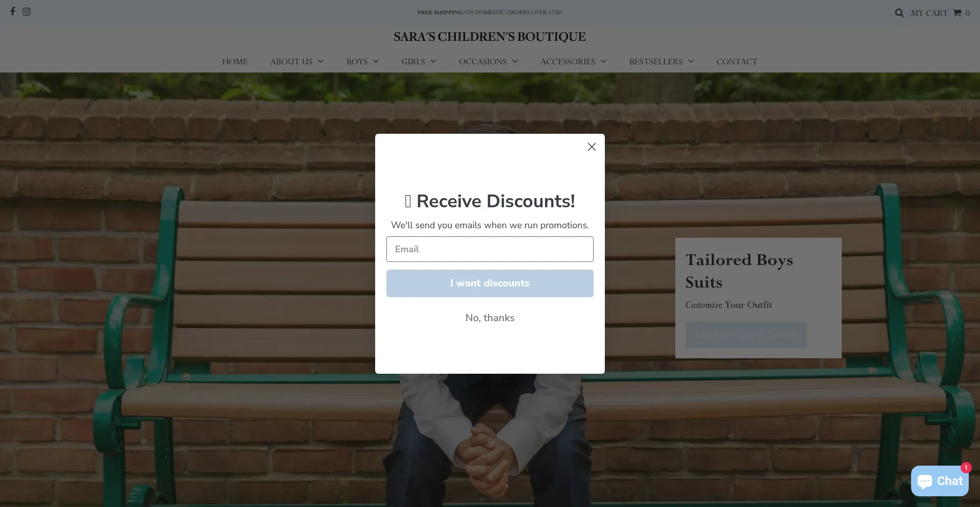Expand the Occasions dropdown arrow
The image size is (980, 507).
tap(515, 61)
